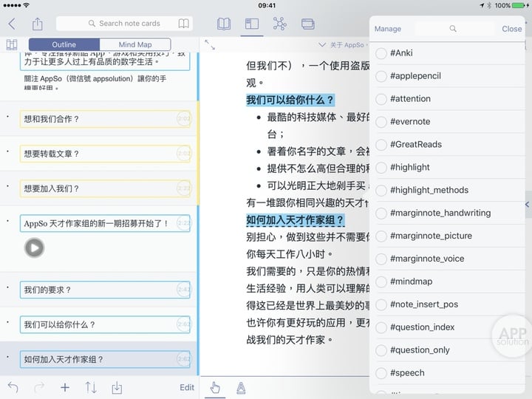Tap the back arrow icon
Viewport: 532px width, 399px height.
click(12, 24)
